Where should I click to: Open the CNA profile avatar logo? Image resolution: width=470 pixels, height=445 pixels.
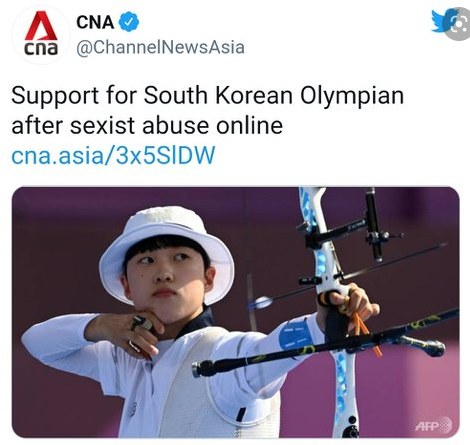click(41, 34)
